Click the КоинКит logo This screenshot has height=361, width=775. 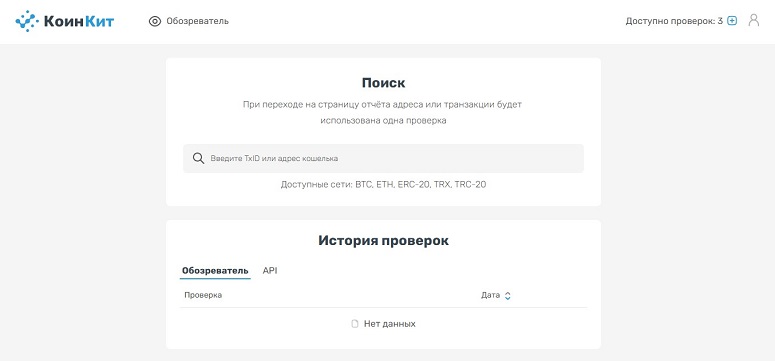[65, 21]
